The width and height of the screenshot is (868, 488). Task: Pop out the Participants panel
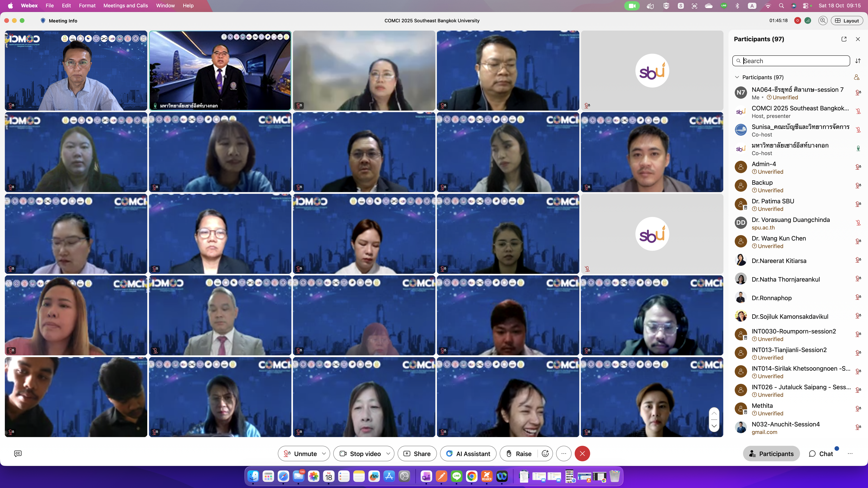pyautogui.click(x=844, y=39)
